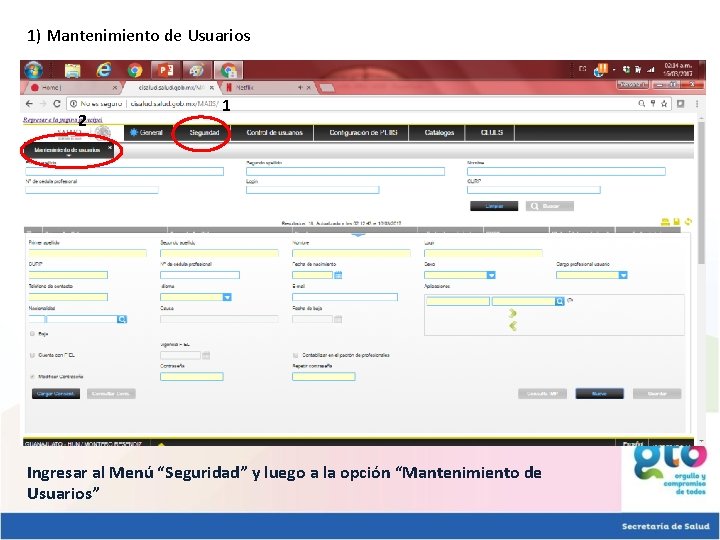
Task: Click the Contraseña input field
Action: click(x=192, y=377)
